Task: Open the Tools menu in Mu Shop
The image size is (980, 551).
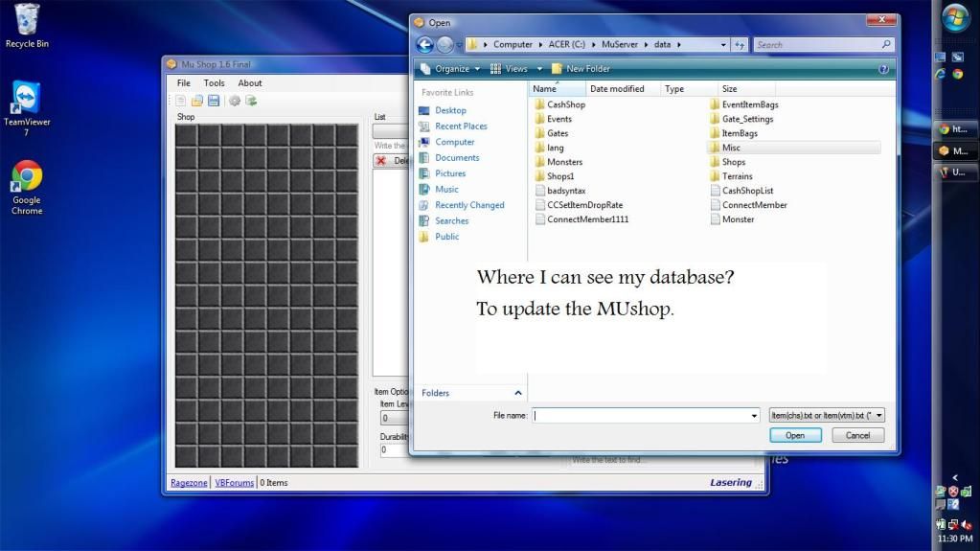Action: pyautogui.click(x=214, y=83)
